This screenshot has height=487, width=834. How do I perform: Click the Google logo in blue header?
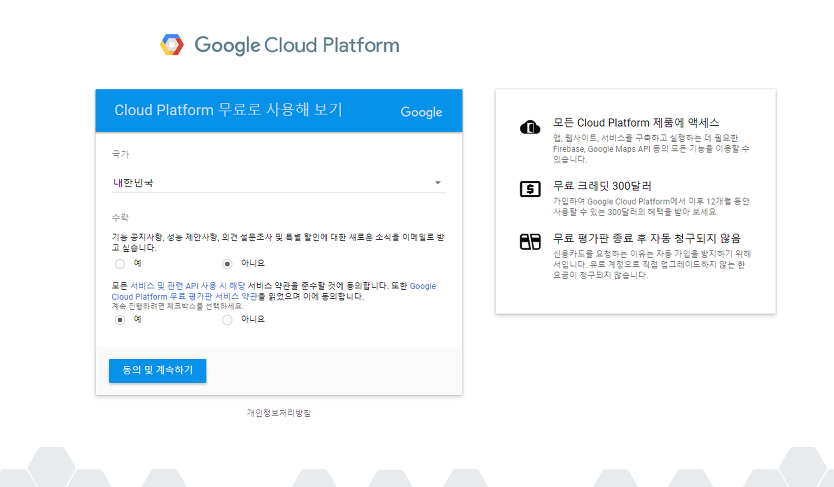coord(421,112)
